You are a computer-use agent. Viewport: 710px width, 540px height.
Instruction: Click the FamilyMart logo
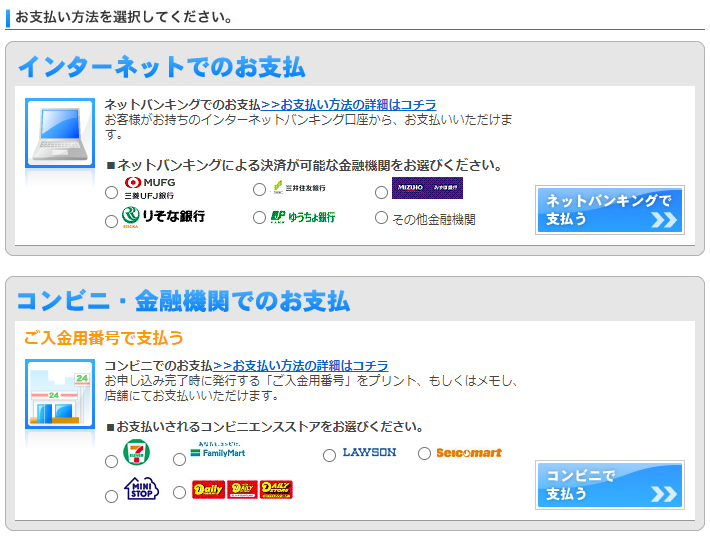tap(217, 451)
